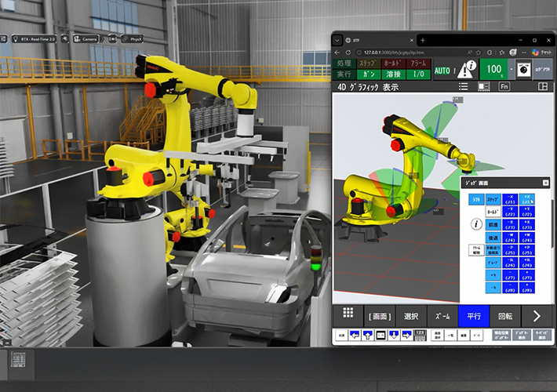The image size is (557, 392).
Task: Close the jog panel dialog
Action: (x=546, y=183)
